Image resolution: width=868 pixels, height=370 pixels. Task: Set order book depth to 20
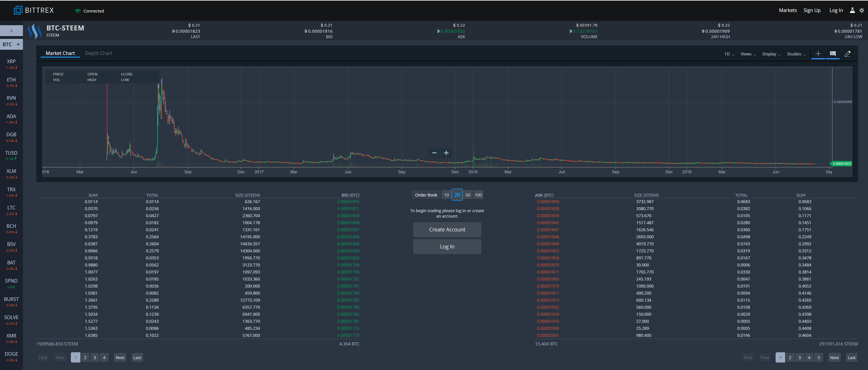coord(457,195)
